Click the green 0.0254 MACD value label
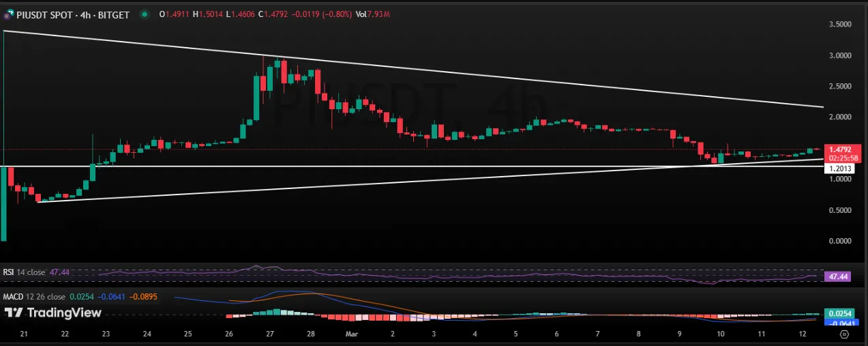This screenshot has height=346, width=868. tap(839, 313)
